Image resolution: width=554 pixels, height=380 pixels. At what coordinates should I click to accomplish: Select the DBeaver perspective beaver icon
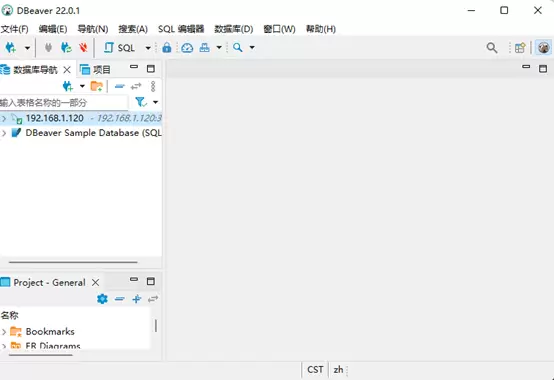point(544,47)
